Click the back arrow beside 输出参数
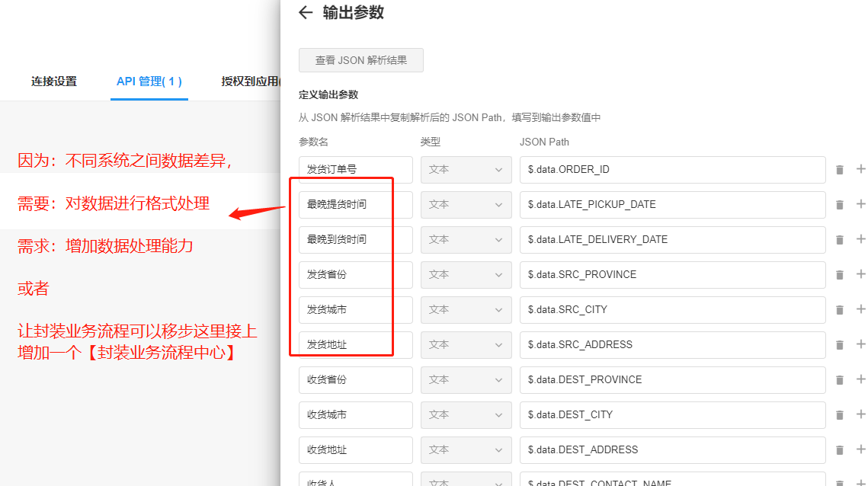Viewport: 868px width, 486px height. pyautogui.click(x=306, y=12)
